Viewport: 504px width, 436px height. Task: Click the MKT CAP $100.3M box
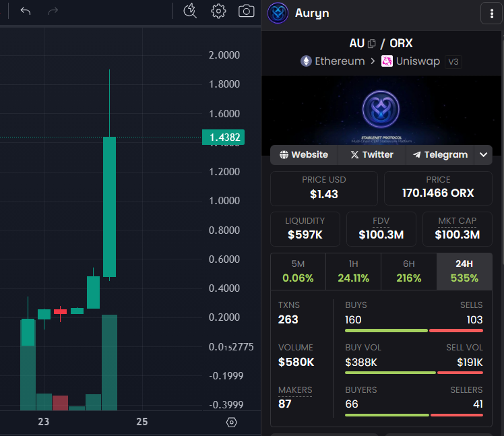coord(458,229)
